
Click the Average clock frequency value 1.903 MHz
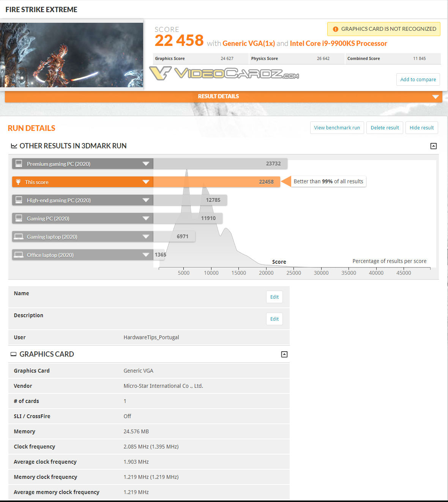click(136, 462)
